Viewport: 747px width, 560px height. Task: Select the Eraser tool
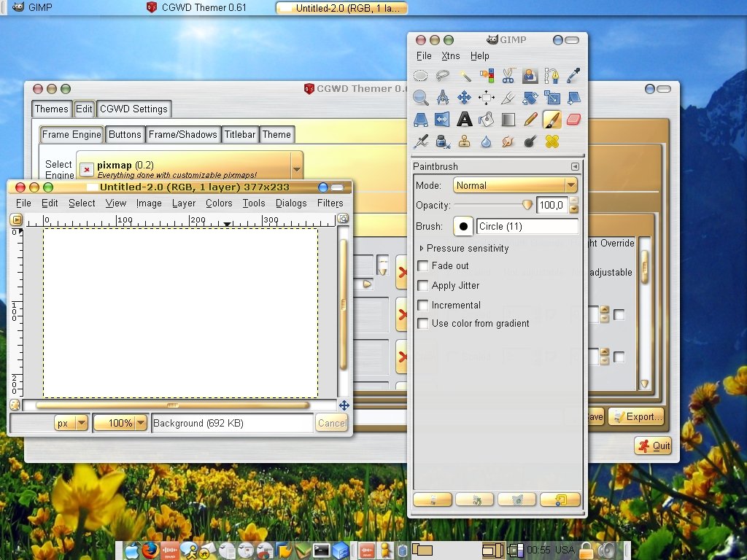[573, 120]
